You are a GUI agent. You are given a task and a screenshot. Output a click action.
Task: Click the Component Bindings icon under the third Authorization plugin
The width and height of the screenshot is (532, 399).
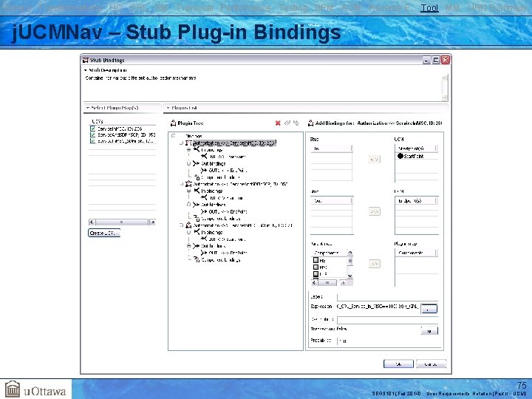(x=197, y=259)
